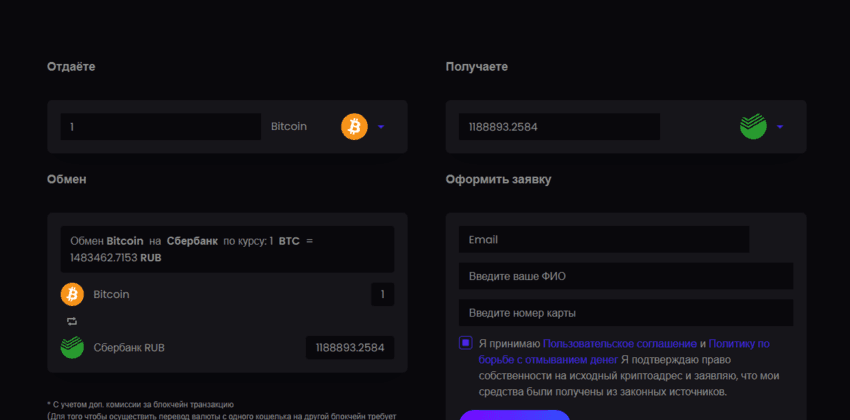
Task: Click the Введите номер карты field
Action: pyautogui.click(x=625, y=313)
